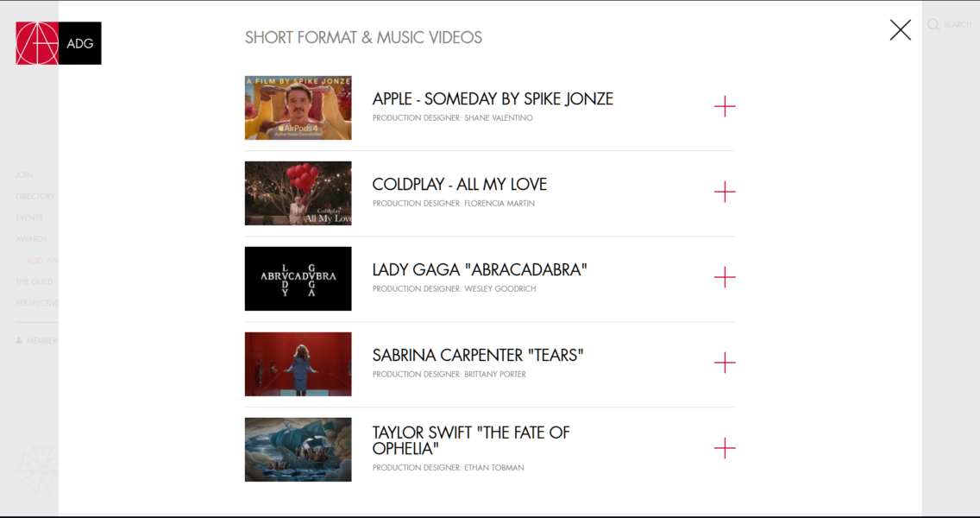
Task: Open the Fate of Ophelia thumbnail
Action: 298,449
